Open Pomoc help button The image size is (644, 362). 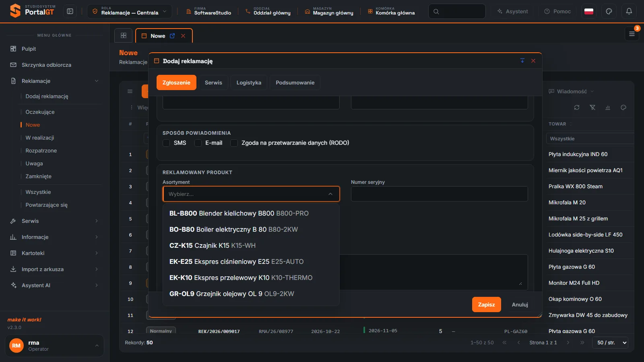point(557,11)
